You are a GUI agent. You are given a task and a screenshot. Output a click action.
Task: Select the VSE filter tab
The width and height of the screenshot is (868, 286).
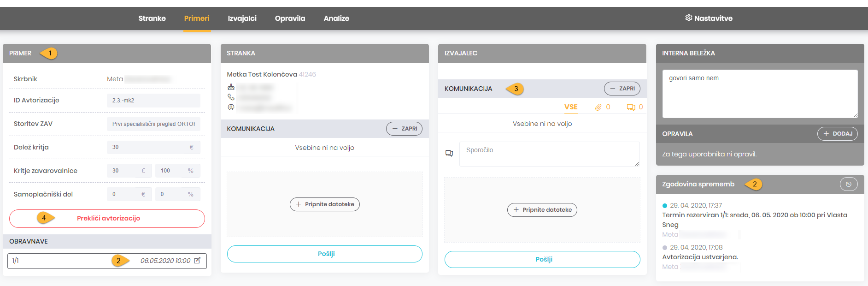point(570,107)
